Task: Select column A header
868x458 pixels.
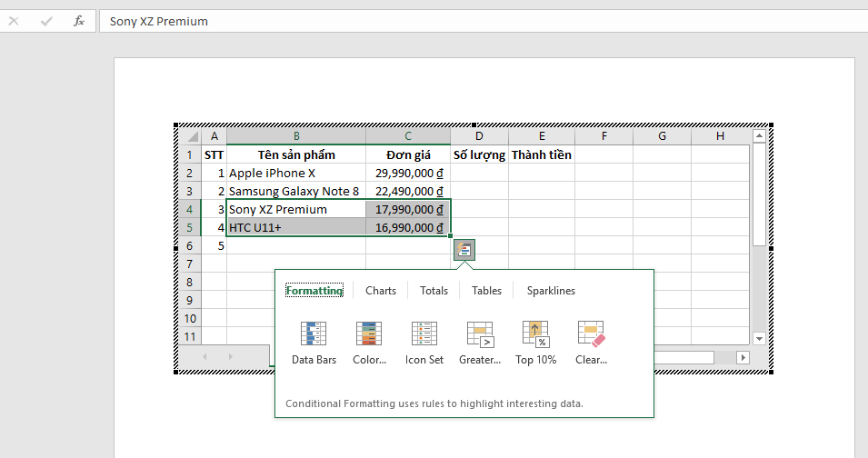Action: point(215,136)
